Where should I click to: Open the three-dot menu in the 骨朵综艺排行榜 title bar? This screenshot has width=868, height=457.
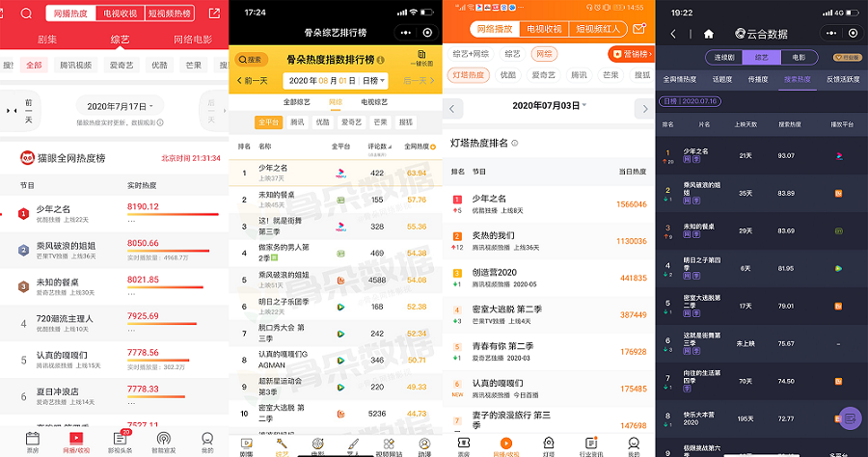(x=406, y=33)
